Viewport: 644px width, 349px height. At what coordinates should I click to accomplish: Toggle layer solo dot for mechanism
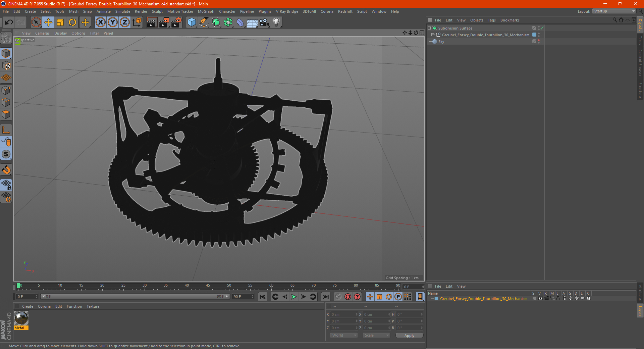pyautogui.click(x=534, y=298)
